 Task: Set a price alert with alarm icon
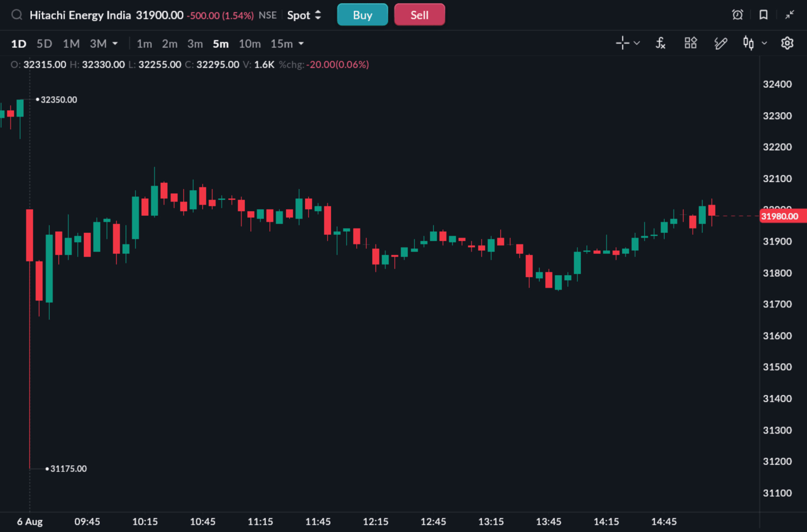coord(737,15)
